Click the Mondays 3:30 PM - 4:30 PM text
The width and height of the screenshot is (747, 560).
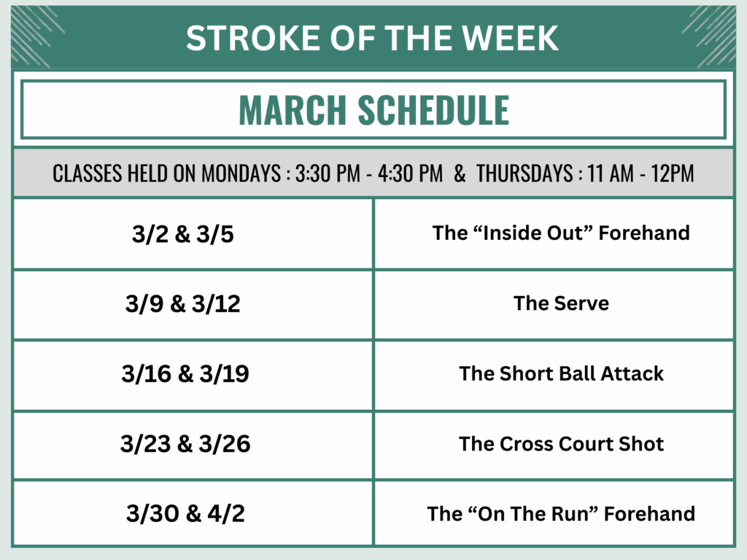coord(248,174)
